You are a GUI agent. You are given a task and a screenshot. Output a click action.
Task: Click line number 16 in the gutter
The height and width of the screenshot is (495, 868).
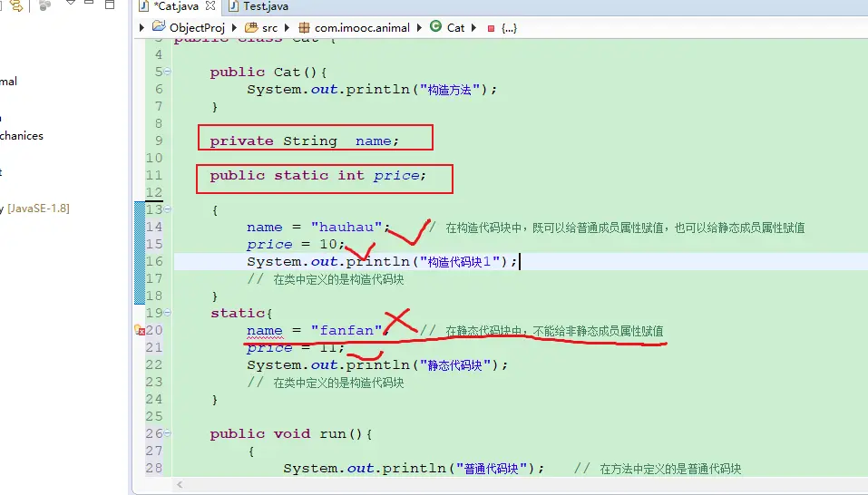154,261
